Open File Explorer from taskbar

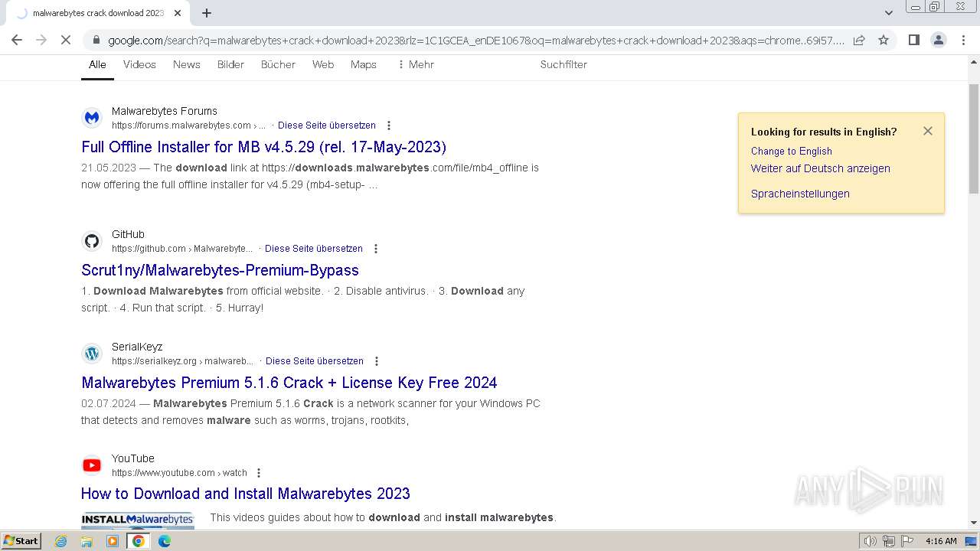(x=87, y=541)
